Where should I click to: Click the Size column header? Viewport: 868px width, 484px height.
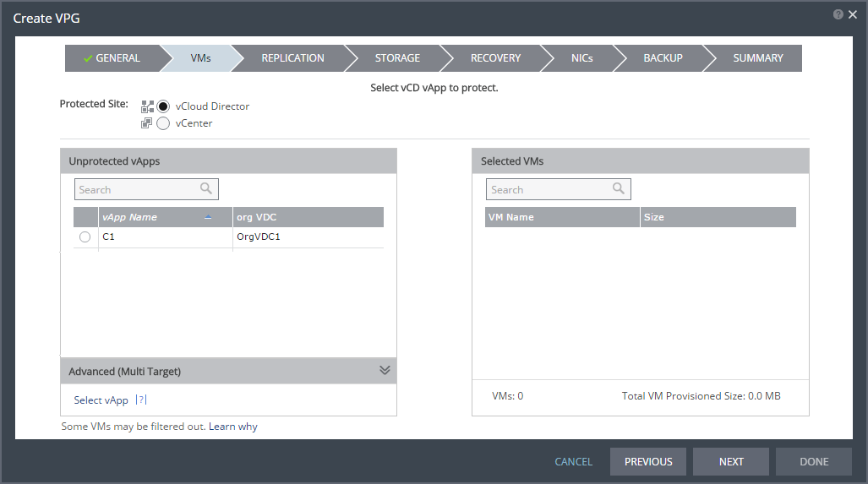718,217
